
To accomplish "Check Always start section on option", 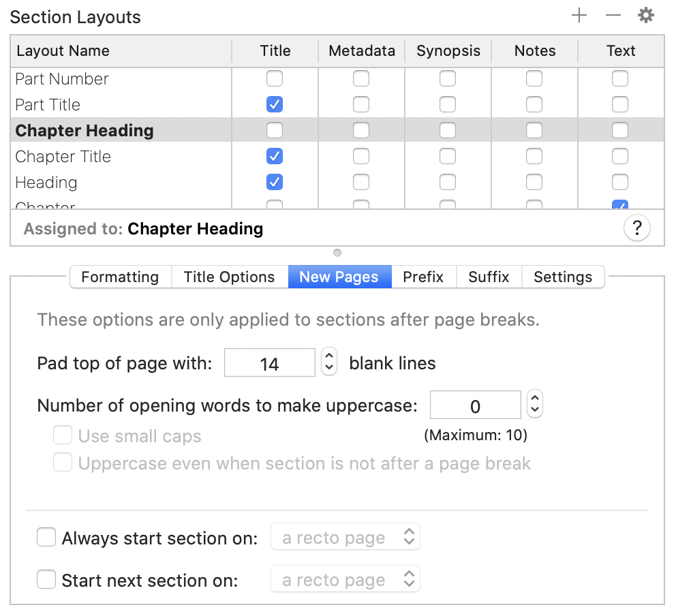I will [x=46, y=537].
